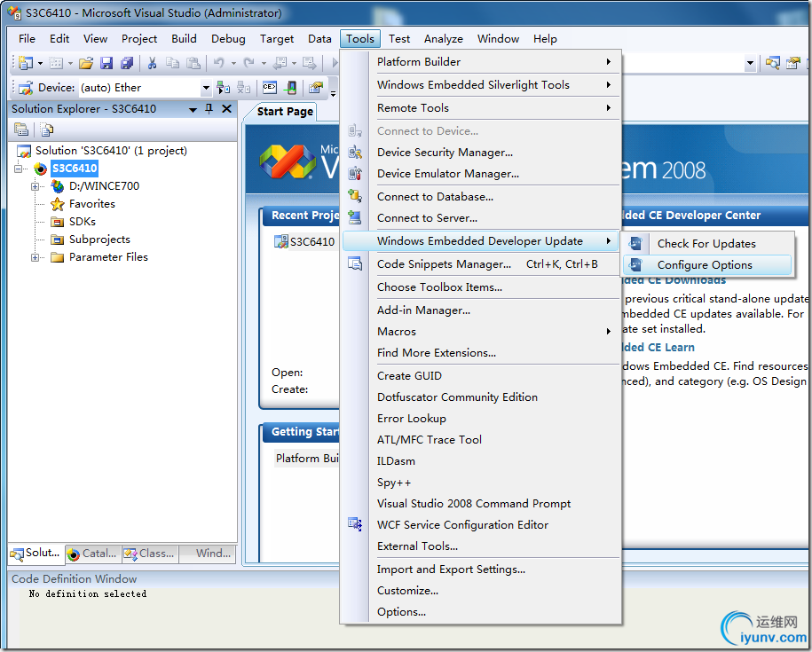Screen dimensions: 812x652
Task: Click the Redo arrow icon
Action: pyautogui.click(x=249, y=63)
